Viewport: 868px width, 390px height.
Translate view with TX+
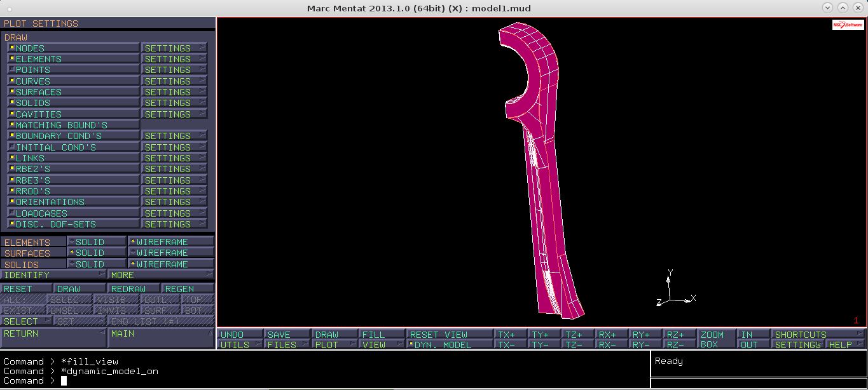511,334
